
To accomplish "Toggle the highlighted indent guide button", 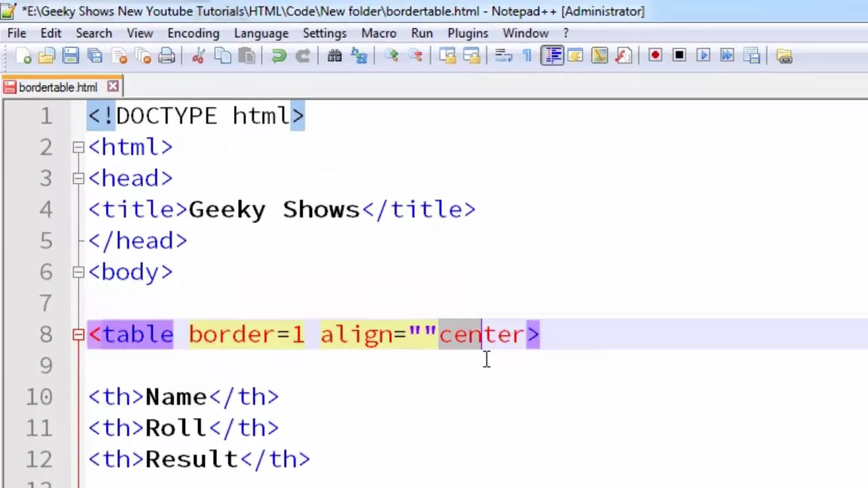I will click(552, 56).
